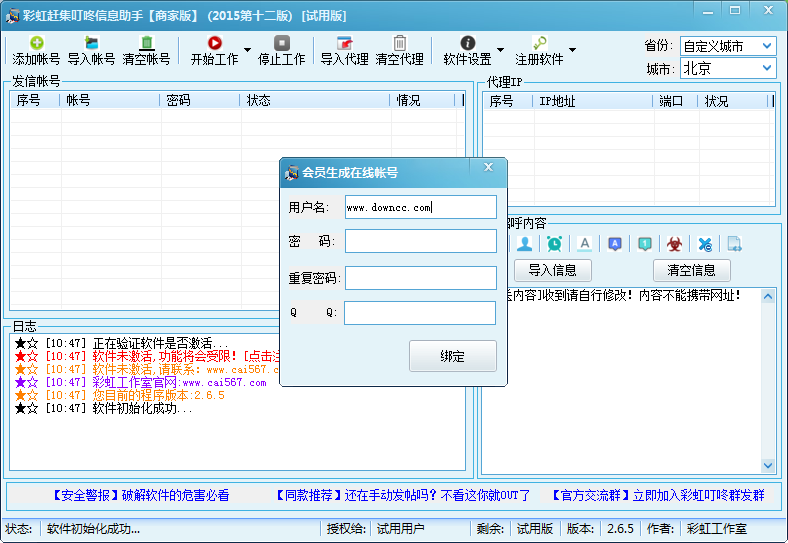Image resolution: width=788 pixels, height=543 pixels.
Task: Click the 添加帐号 add account icon
Action: pyautogui.click(x=36, y=43)
